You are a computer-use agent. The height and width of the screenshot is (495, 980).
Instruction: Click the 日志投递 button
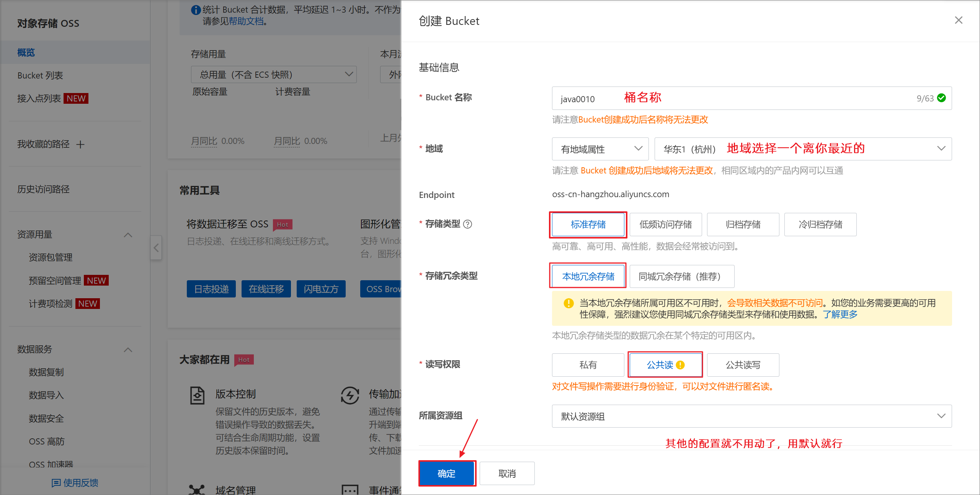click(211, 289)
